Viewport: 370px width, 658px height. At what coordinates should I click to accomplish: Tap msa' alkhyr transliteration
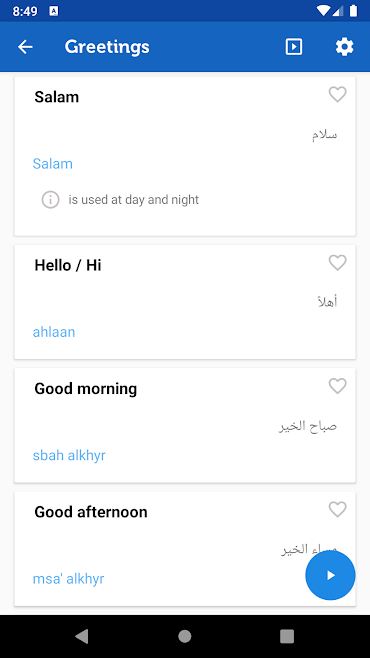68,579
